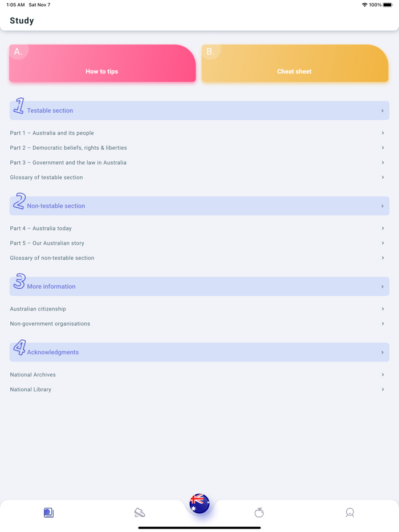Open Part 5 – Our Australian story
The height and width of the screenshot is (532, 399).
point(199,243)
